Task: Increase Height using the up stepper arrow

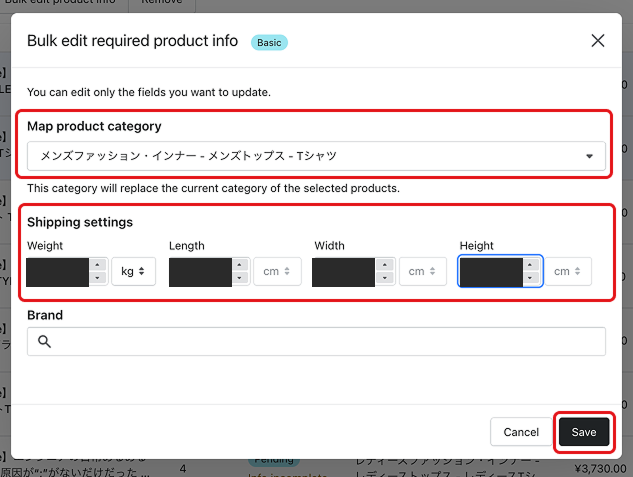Action: pos(531,265)
